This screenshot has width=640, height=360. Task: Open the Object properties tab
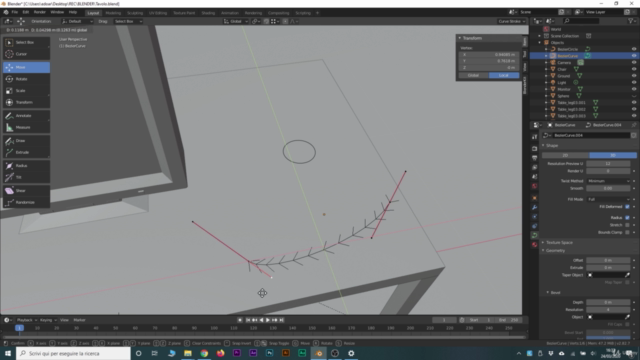click(534, 198)
